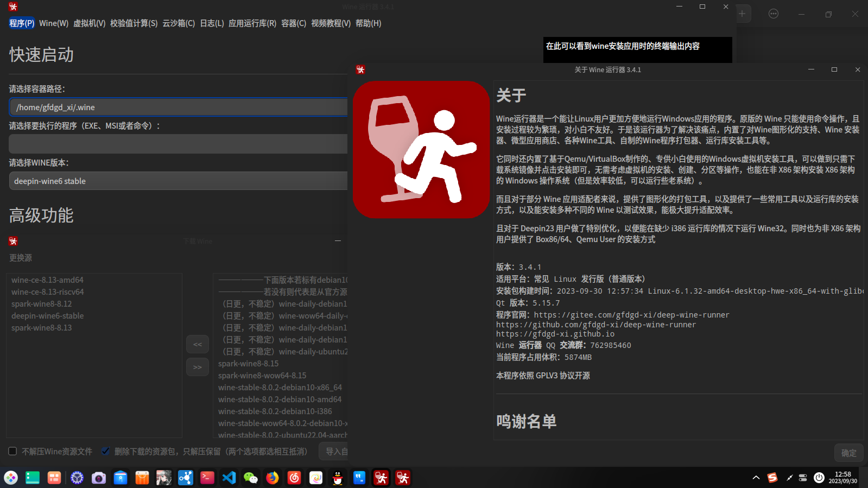Open the orange multitasking view taskbar icon

coord(54,478)
